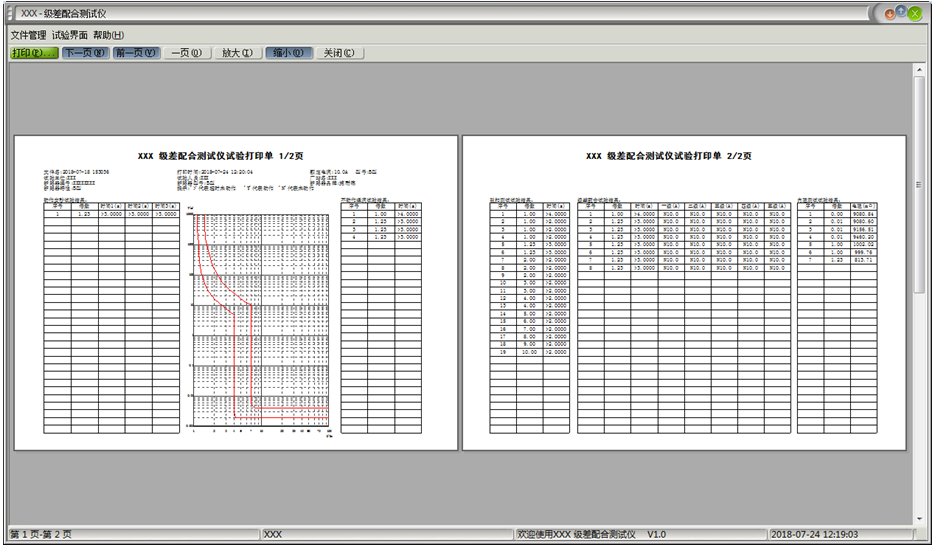940x545 pixels.
Task: Switch to single-page view with 一页
Action: pos(186,53)
